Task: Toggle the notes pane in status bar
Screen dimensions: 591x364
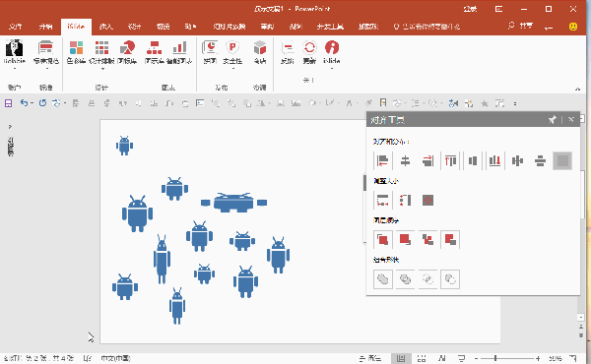Action: click(370, 358)
